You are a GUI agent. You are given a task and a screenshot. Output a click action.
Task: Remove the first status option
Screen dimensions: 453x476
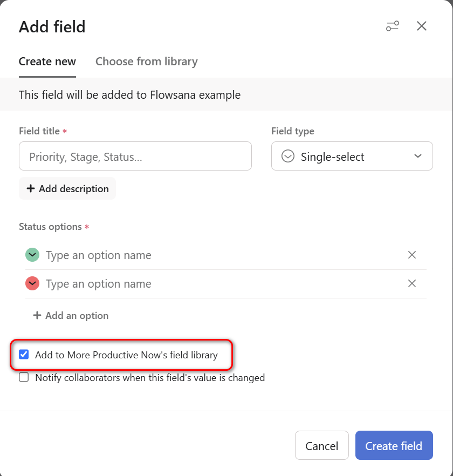(x=412, y=255)
